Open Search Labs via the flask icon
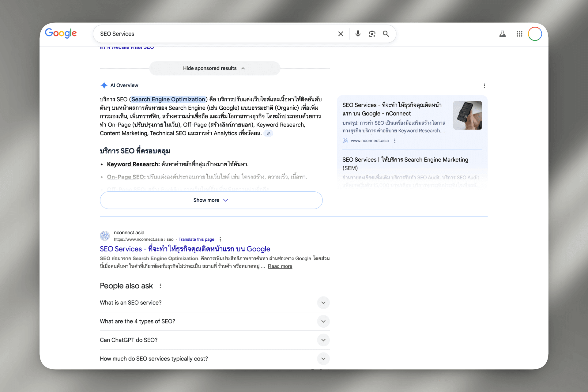The height and width of the screenshot is (392, 588). pyautogui.click(x=502, y=34)
